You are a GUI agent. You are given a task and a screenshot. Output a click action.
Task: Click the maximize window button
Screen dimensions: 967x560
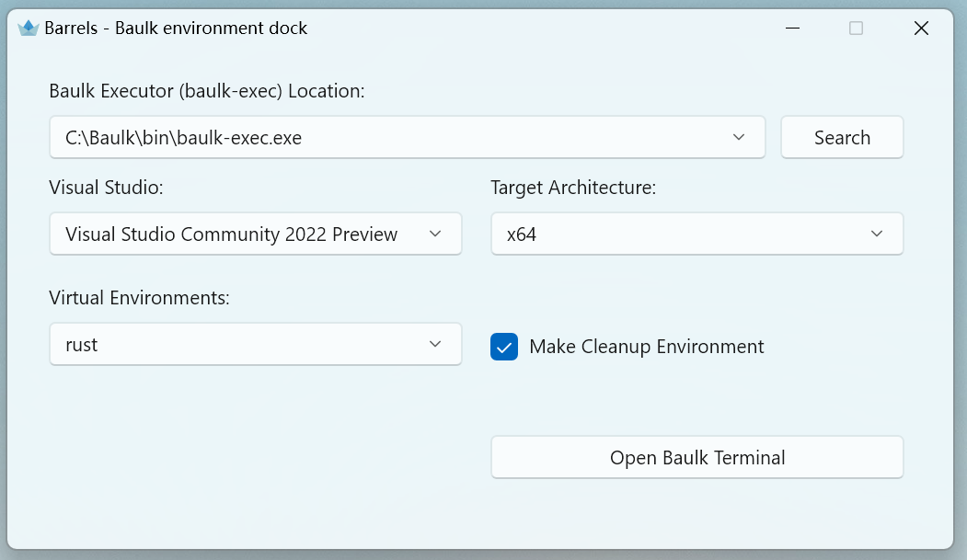click(856, 29)
